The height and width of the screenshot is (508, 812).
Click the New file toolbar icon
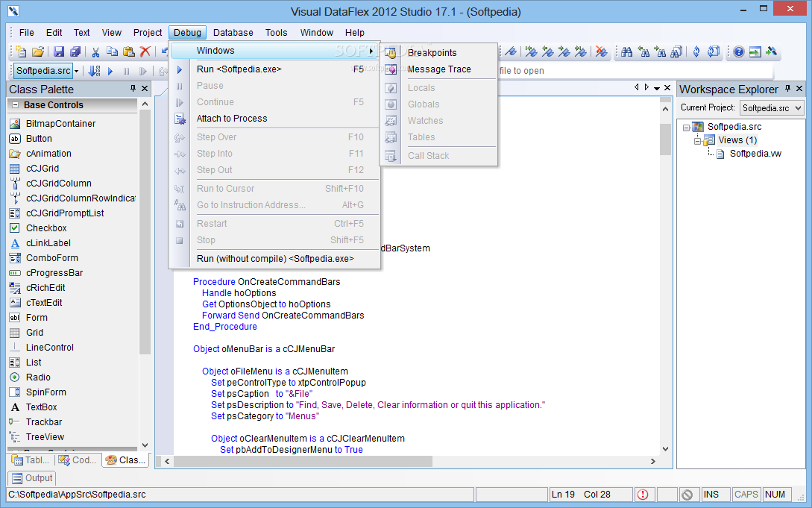pyautogui.click(x=21, y=51)
